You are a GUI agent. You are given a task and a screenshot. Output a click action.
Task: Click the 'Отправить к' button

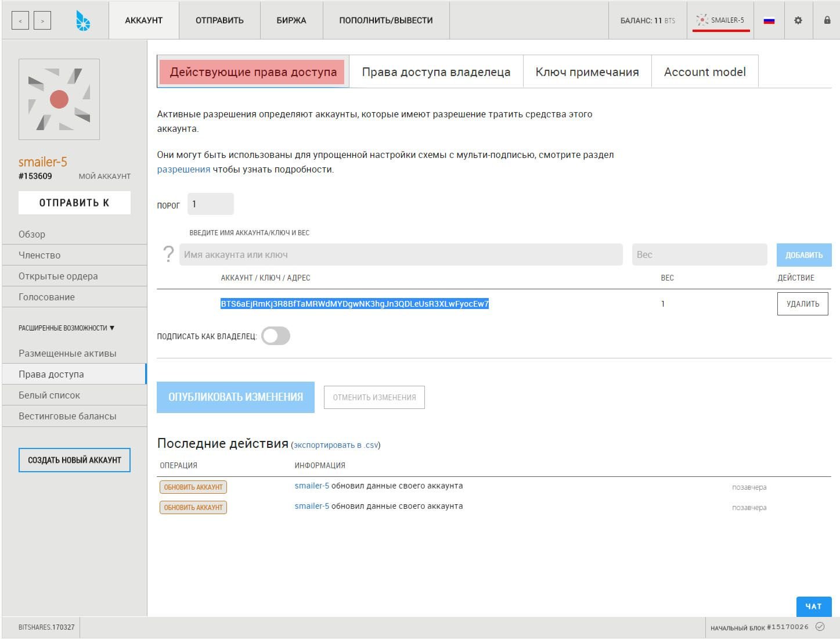pos(74,203)
